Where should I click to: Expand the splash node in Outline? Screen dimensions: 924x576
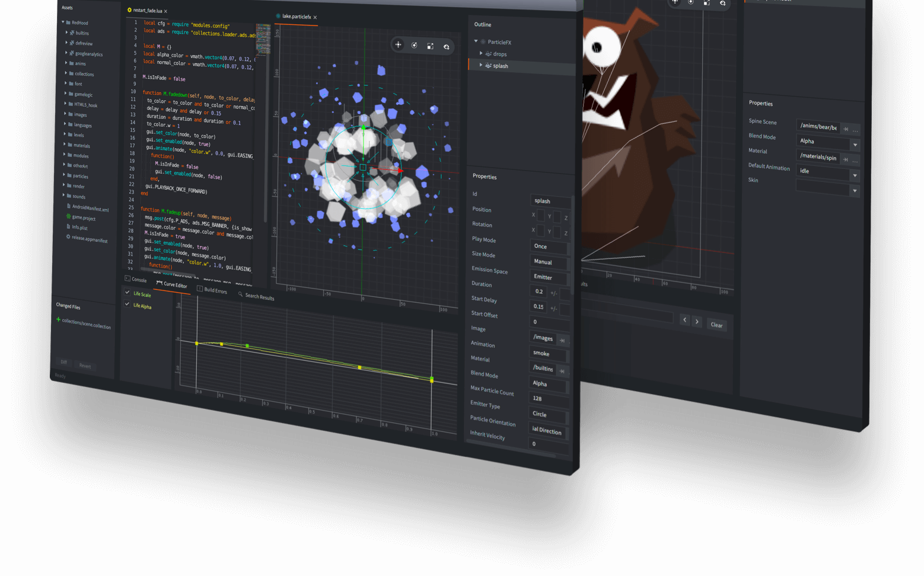481,65
